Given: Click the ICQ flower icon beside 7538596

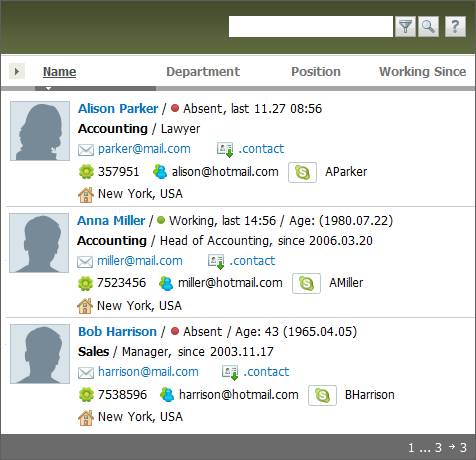Looking at the screenshot, I should coord(86,395).
